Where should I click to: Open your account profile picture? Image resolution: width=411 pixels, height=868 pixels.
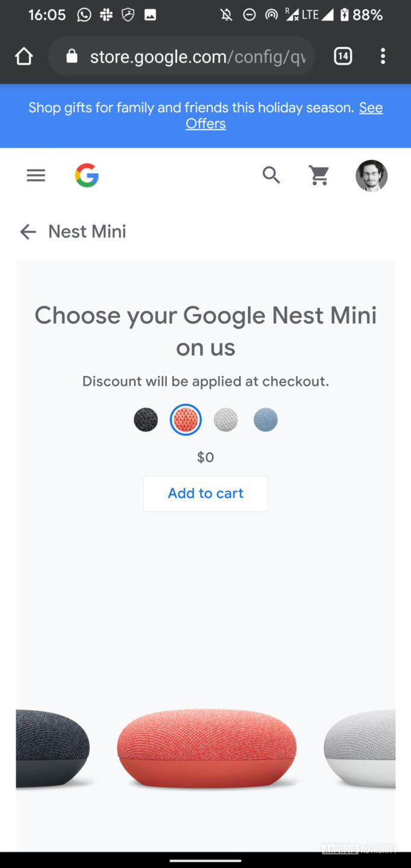tap(371, 175)
